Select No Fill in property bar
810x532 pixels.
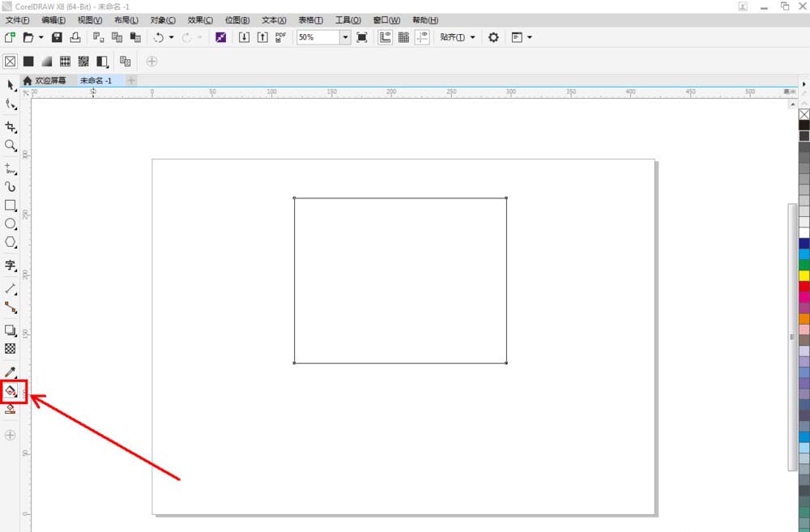10,62
